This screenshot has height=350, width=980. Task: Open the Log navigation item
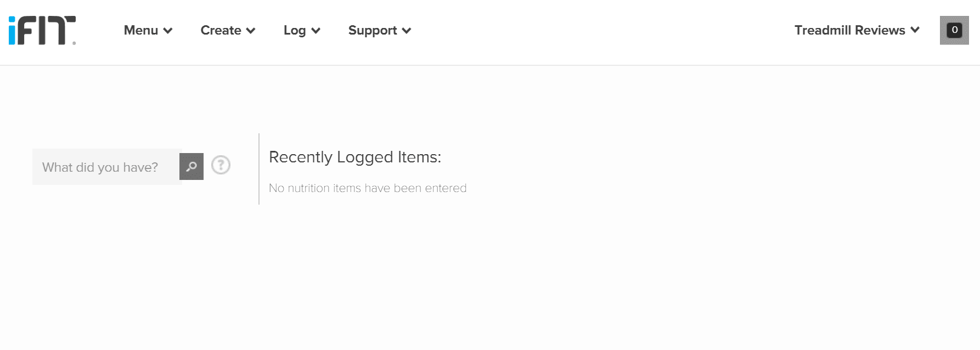(x=295, y=30)
